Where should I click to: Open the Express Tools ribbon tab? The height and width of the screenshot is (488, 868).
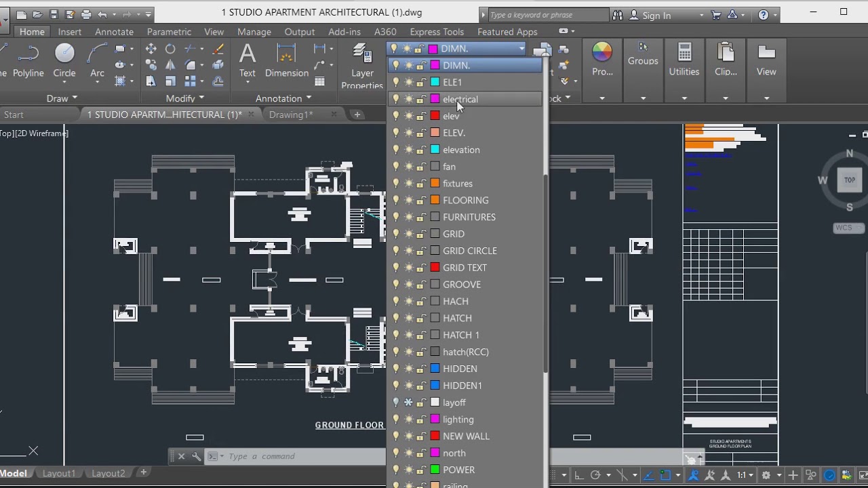437,32
